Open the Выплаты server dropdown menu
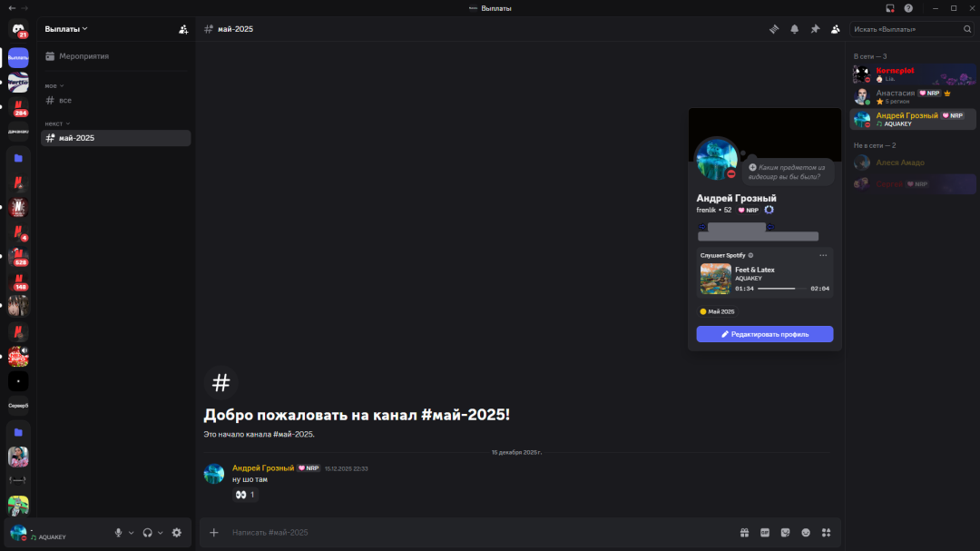 point(67,29)
